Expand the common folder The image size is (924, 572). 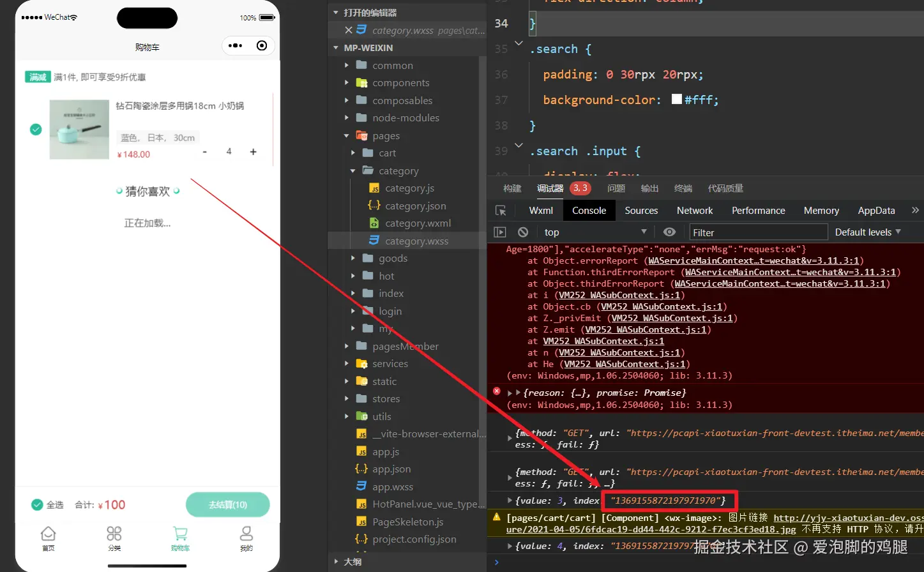click(347, 65)
